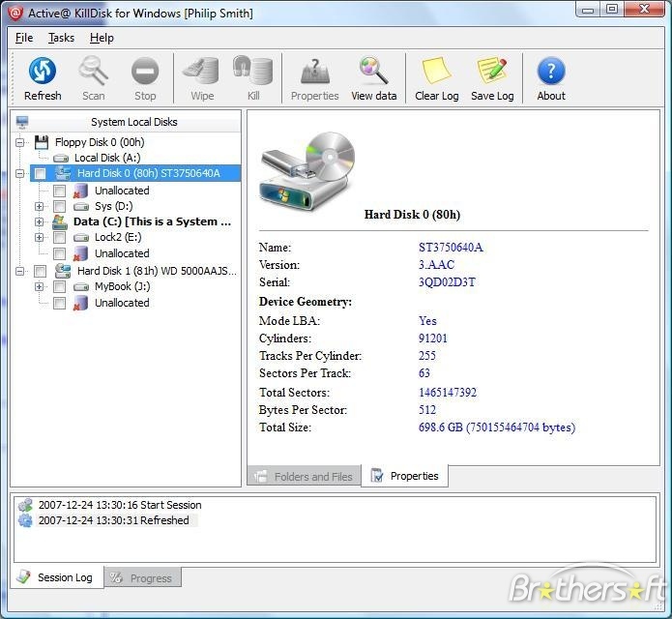Click the Start Session log entry icon
This screenshot has height=619, width=672.
(25, 505)
